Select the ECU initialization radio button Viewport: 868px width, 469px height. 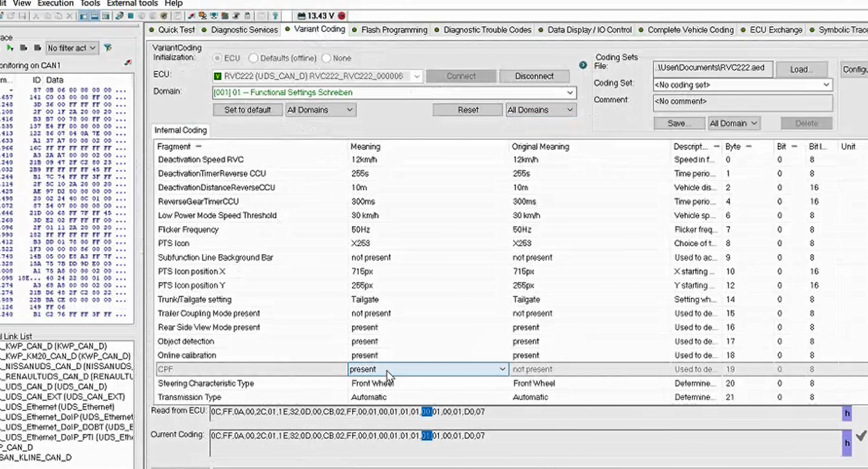tap(217, 58)
